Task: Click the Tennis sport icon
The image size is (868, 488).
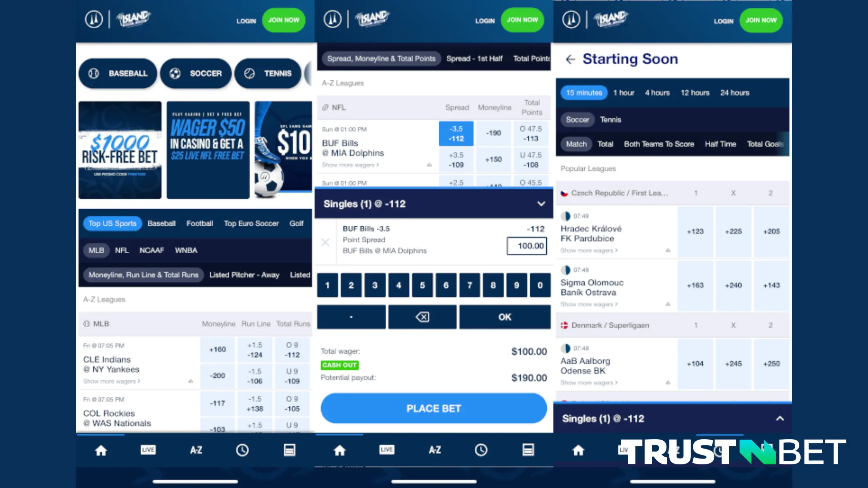Action: (x=249, y=73)
